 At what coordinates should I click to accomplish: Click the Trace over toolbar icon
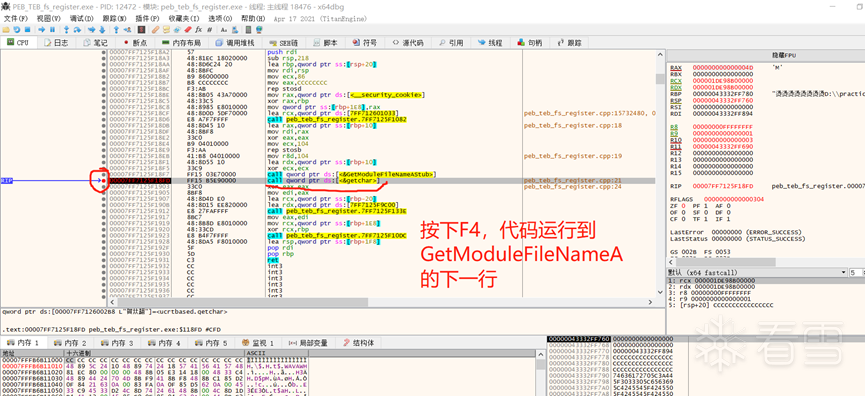(x=102, y=29)
